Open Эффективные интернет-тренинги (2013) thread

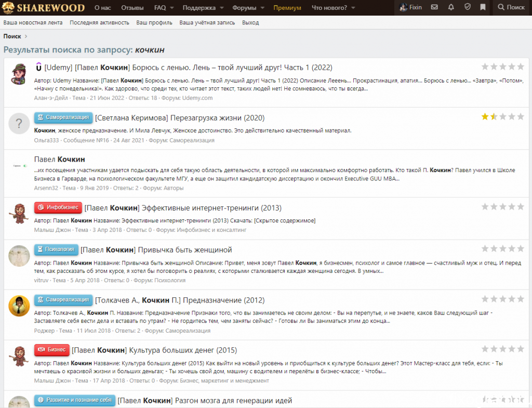183,208
